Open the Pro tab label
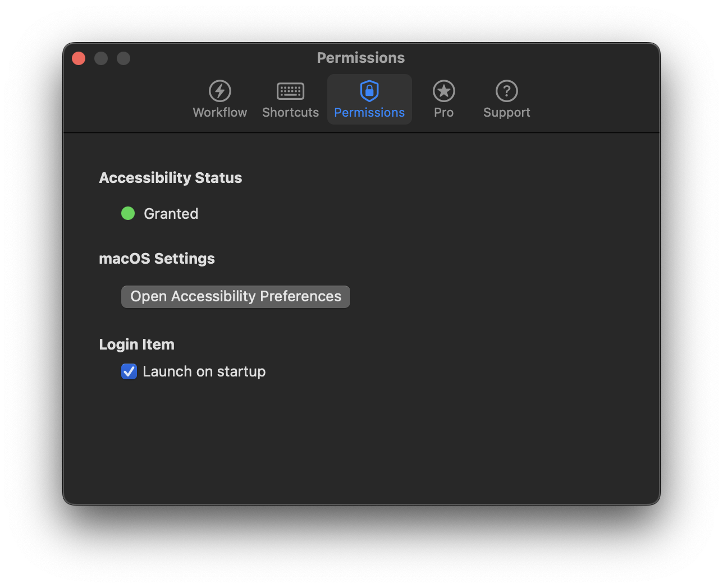723x588 pixels. [x=443, y=113]
